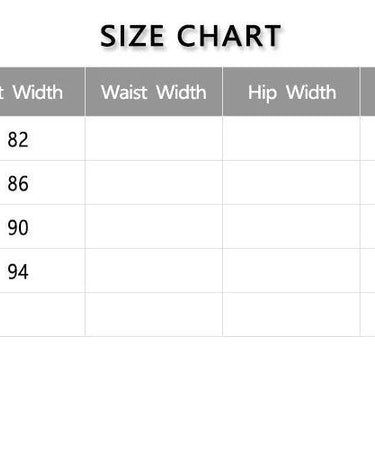
Task: Click the cell showing 86
Action: [42, 183]
